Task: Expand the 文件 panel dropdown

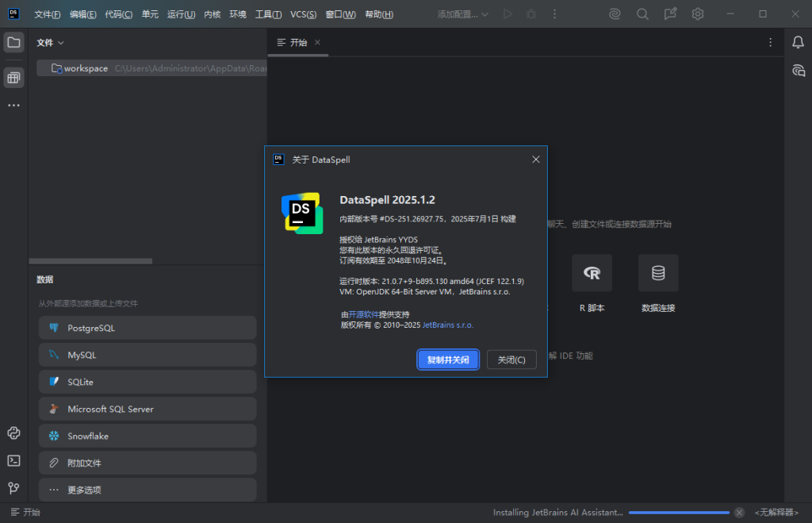Action: click(x=50, y=43)
